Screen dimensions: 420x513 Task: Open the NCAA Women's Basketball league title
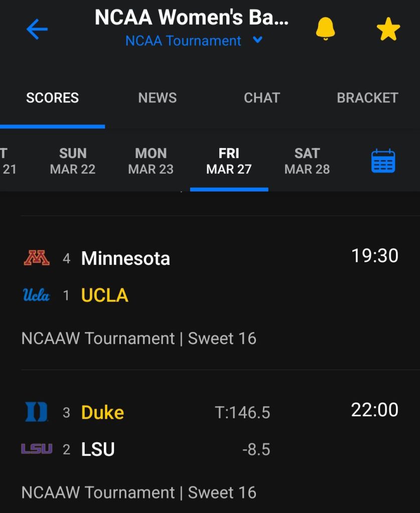point(191,18)
